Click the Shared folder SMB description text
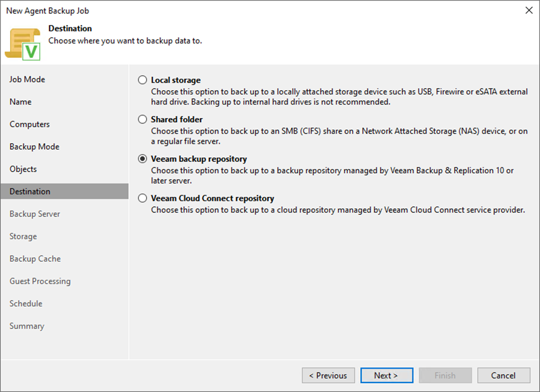540x392 pixels. [x=339, y=136]
